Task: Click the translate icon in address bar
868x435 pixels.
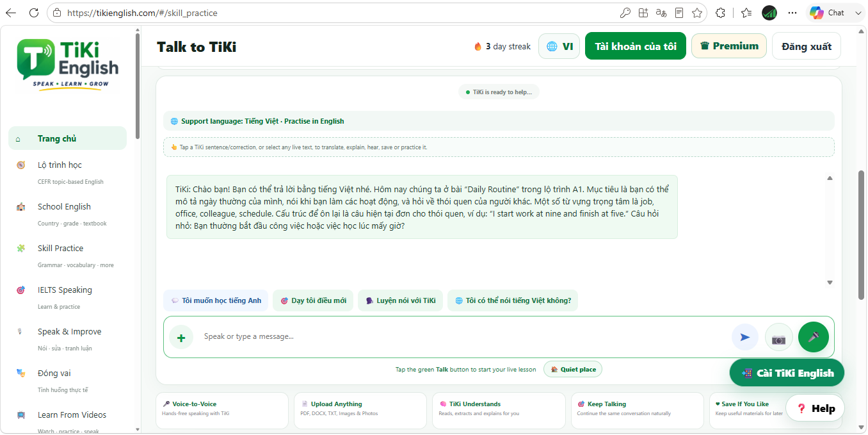Action: pos(661,13)
